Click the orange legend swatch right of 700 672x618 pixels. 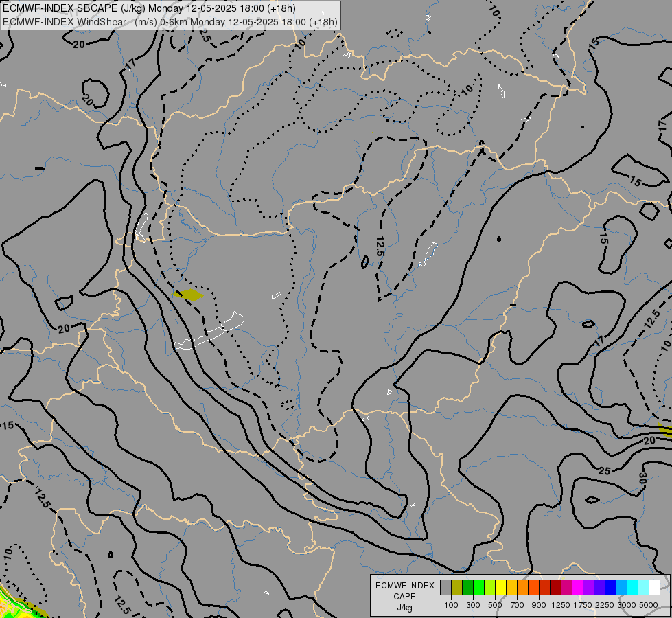pos(522,587)
